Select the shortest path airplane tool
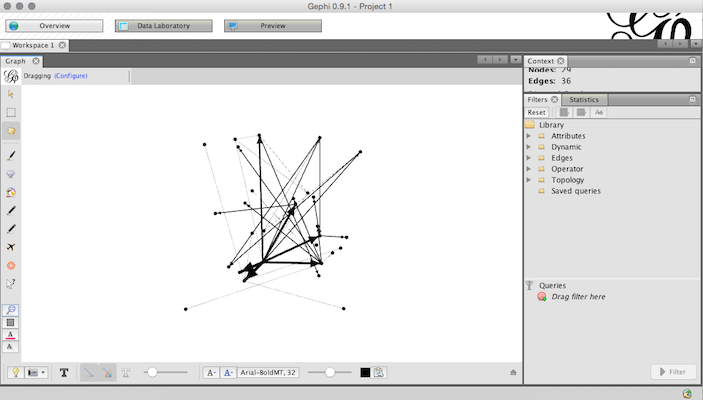The image size is (703, 400). click(x=11, y=246)
